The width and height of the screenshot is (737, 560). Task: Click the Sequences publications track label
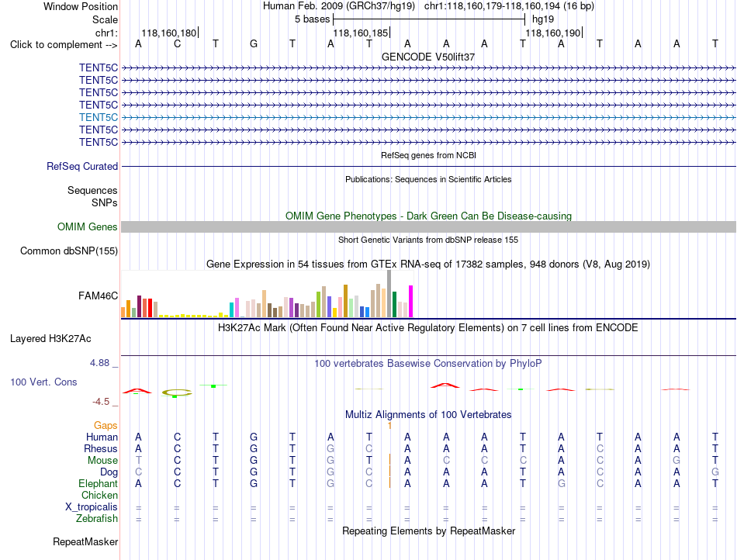(92, 190)
